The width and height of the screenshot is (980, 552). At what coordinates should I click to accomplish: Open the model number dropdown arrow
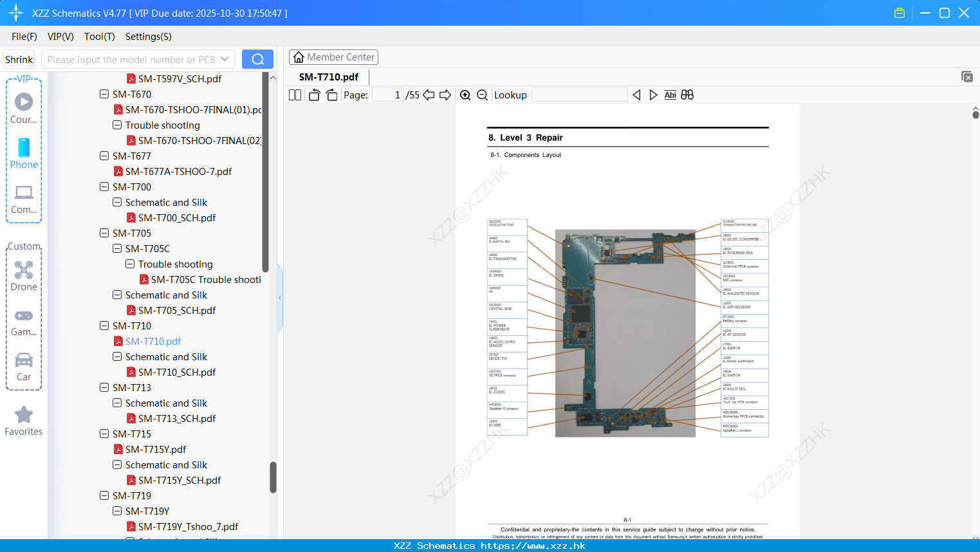point(225,59)
